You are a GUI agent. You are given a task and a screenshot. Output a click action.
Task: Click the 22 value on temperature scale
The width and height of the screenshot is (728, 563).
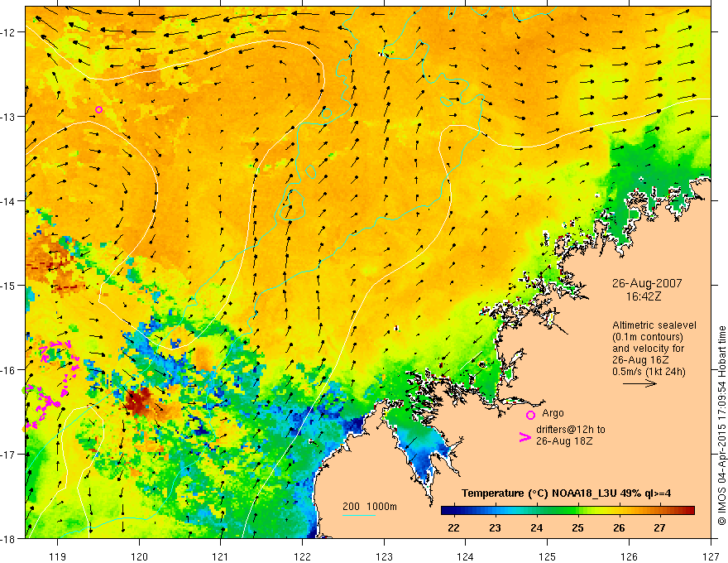pyautogui.click(x=453, y=527)
